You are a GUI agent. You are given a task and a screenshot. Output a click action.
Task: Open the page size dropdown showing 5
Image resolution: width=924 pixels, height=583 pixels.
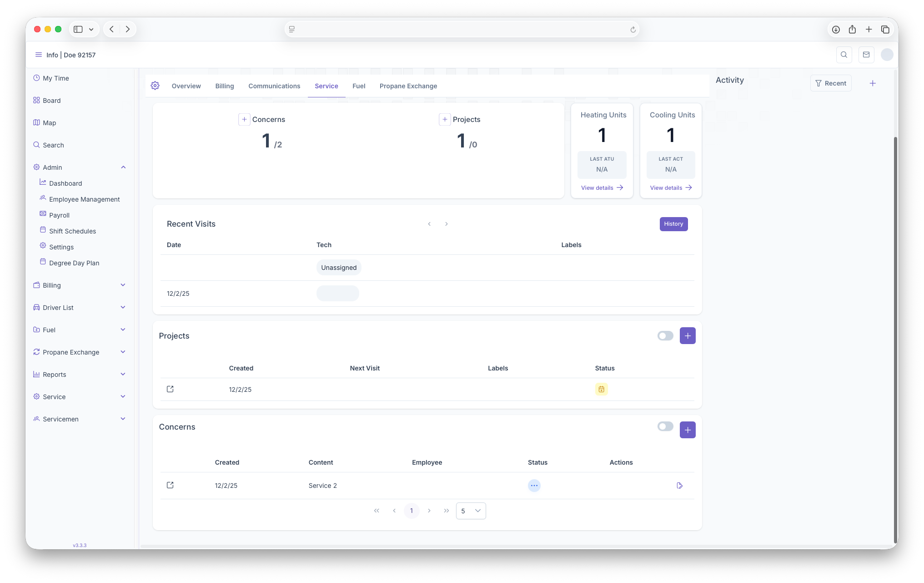click(x=471, y=511)
